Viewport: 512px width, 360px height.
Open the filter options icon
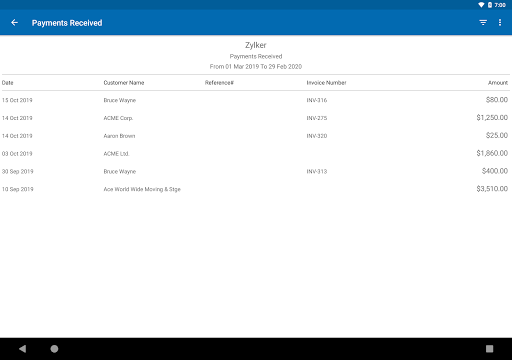point(483,23)
